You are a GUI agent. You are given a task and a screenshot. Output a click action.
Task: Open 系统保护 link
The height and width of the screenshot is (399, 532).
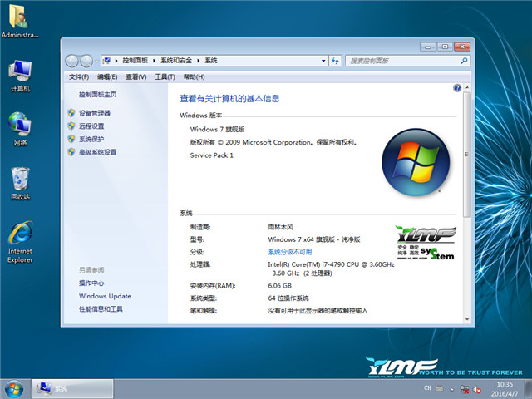(x=91, y=139)
